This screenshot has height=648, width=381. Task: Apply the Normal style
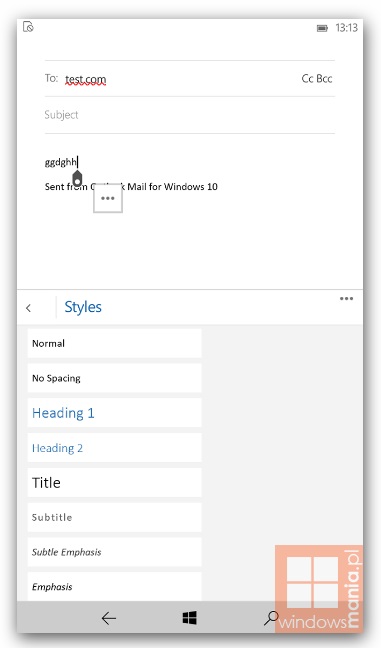tap(114, 343)
